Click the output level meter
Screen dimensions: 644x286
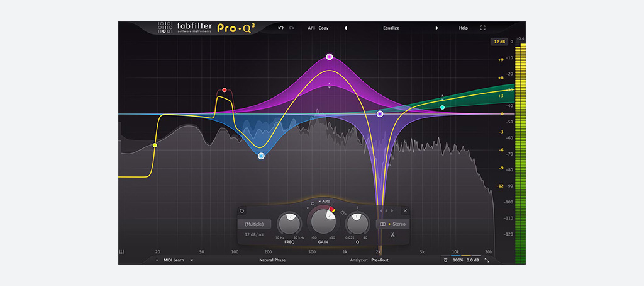[x=520, y=153]
